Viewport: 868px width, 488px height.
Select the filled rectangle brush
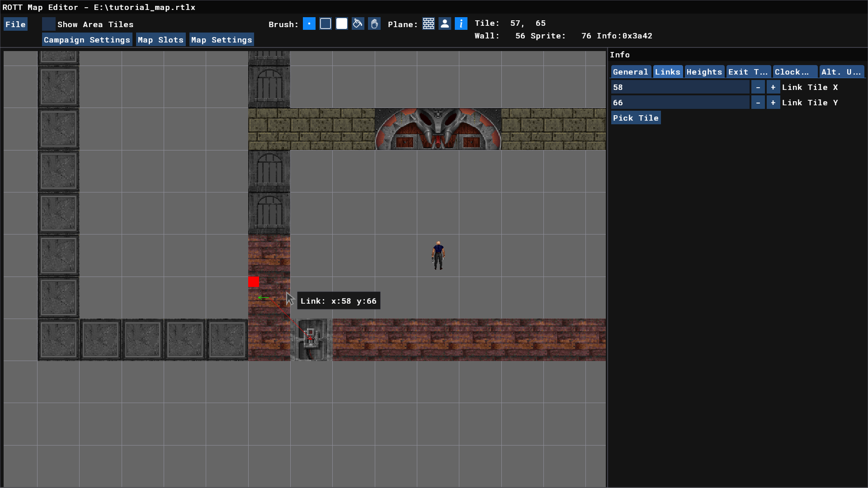click(342, 24)
